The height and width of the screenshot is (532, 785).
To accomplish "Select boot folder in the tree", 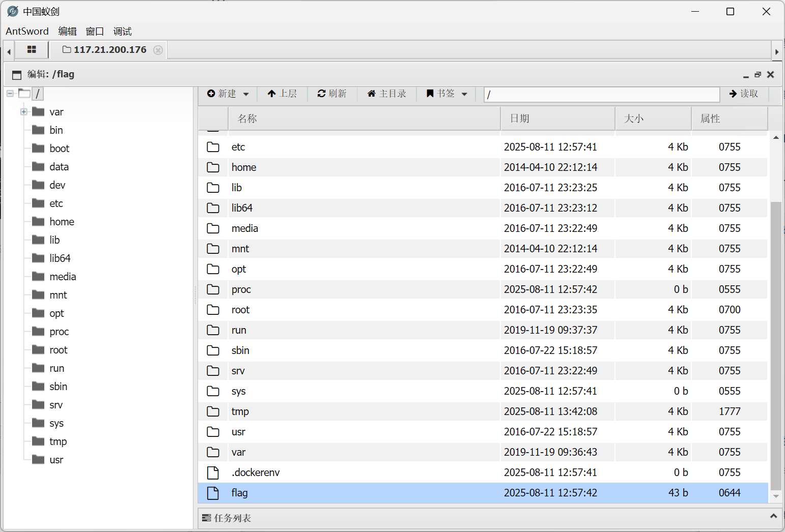I will pos(59,149).
